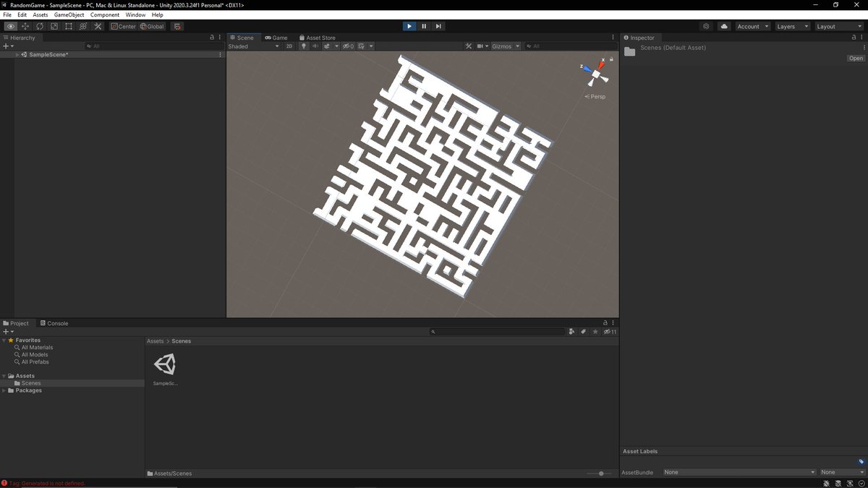This screenshot has height=488, width=868.
Task: Toggle scene audio speaker icon
Action: tap(315, 46)
